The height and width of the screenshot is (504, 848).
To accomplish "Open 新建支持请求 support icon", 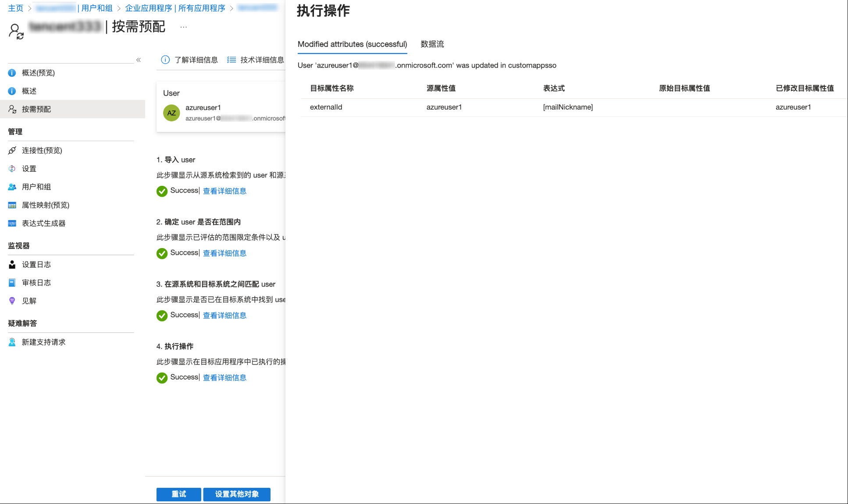I will click(12, 342).
